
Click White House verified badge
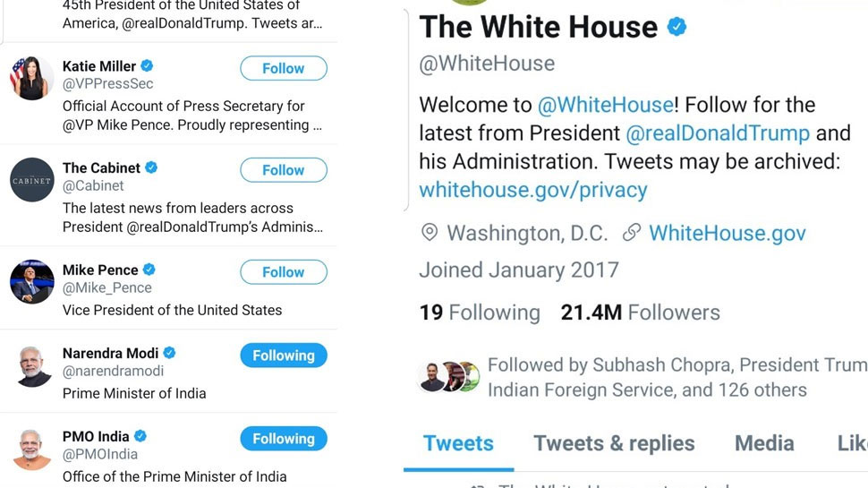(x=677, y=27)
